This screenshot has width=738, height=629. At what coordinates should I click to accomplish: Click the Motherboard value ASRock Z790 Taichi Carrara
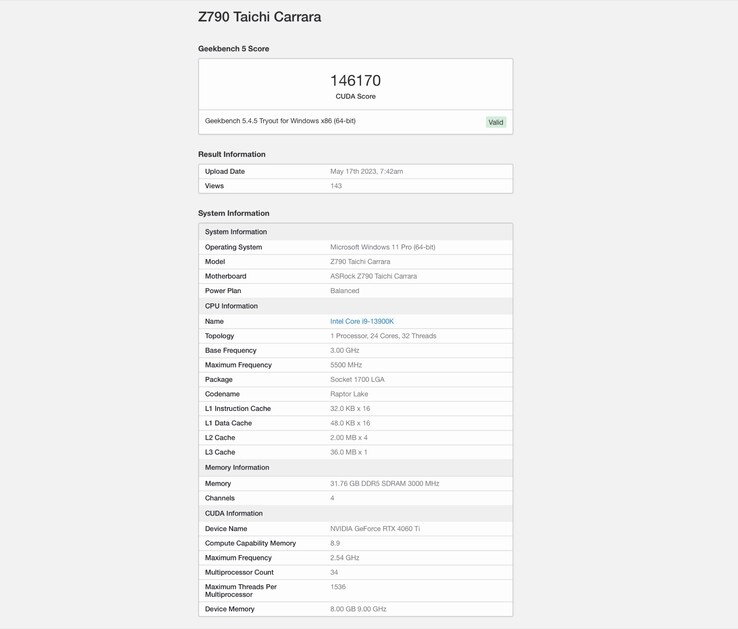(374, 276)
